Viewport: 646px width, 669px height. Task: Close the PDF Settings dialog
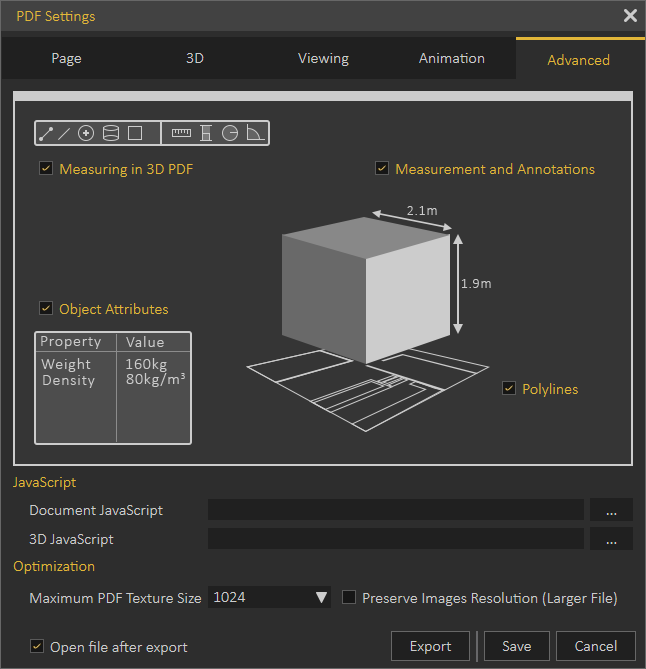[630, 16]
